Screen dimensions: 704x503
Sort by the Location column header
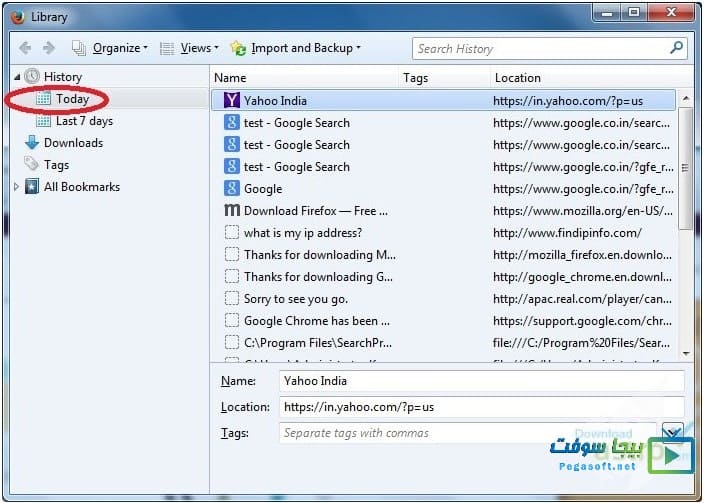584,78
